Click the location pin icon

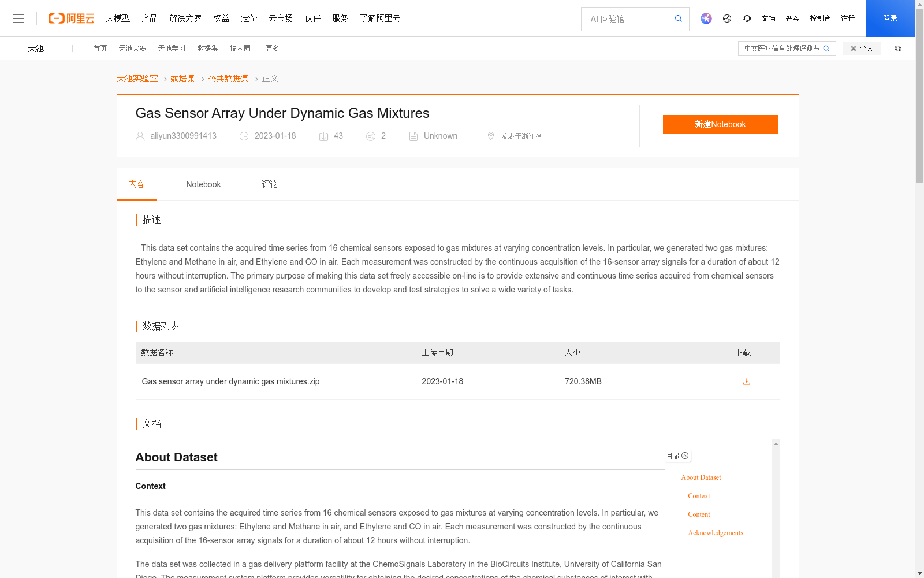click(491, 136)
